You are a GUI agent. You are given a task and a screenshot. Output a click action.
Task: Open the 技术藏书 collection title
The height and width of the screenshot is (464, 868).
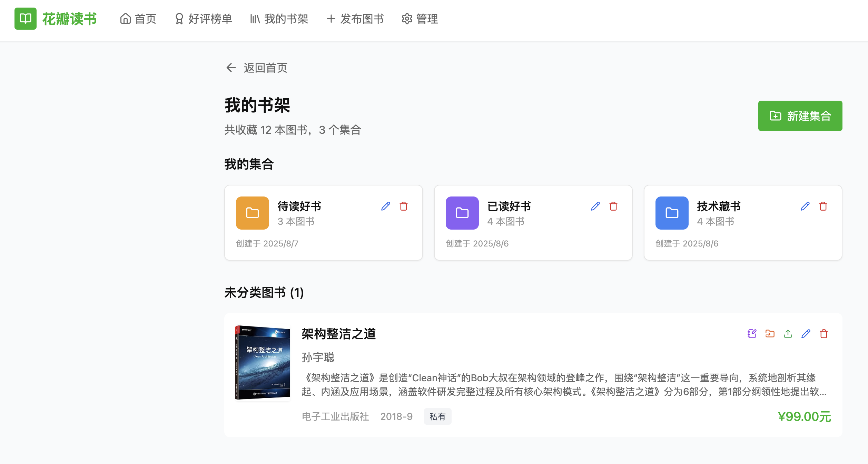pos(719,206)
